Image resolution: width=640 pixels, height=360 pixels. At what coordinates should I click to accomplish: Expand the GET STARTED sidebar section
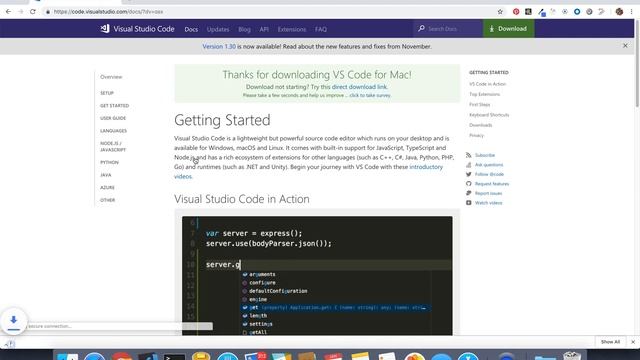point(114,106)
